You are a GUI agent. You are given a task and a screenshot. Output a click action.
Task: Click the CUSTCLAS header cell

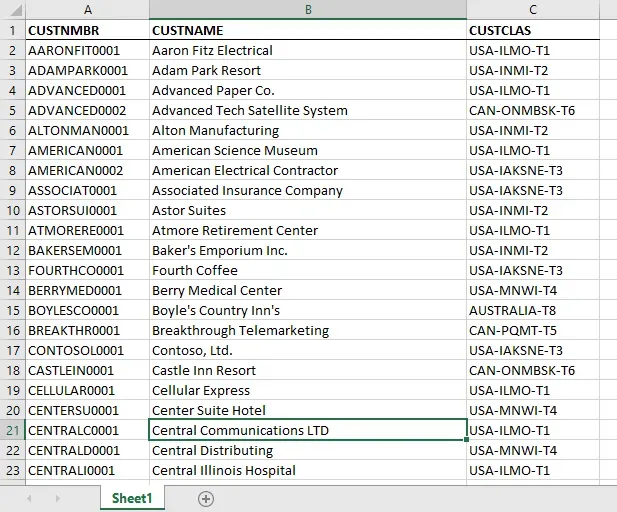pyautogui.click(x=533, y=30)
